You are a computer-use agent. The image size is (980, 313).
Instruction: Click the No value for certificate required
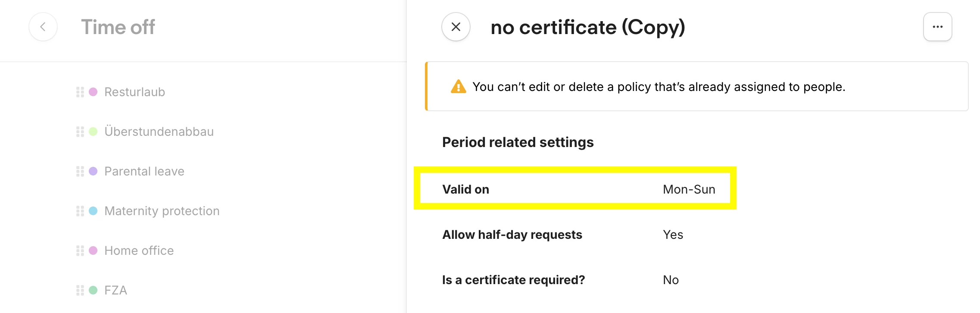click(x=671, y=280)
